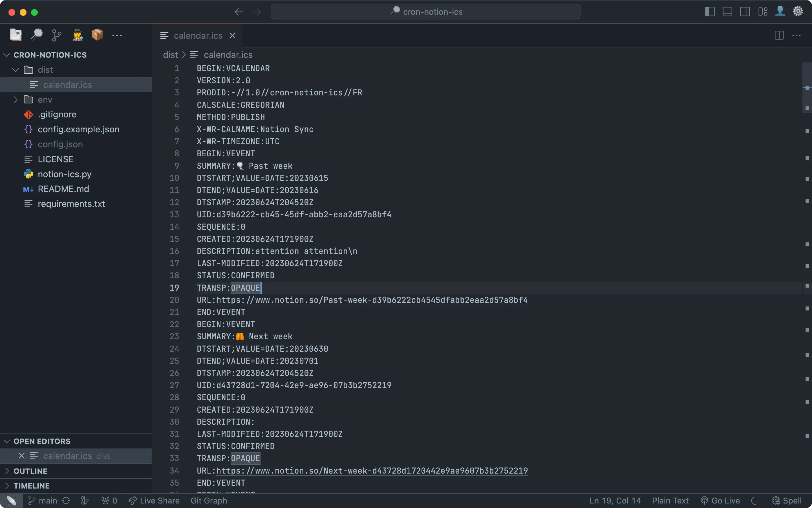
Task: Click the dist breadcrumb
Action: point(171,55)
